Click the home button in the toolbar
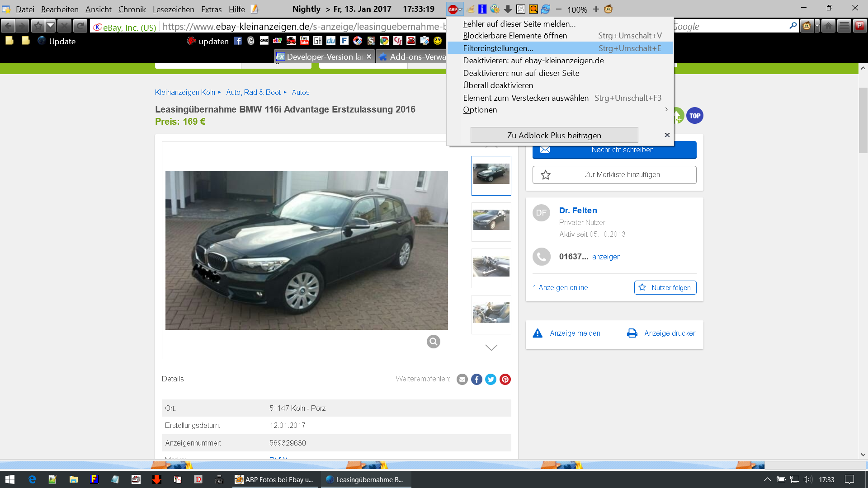The width and height of the screenshot is (868, 488). pos(828,26)
